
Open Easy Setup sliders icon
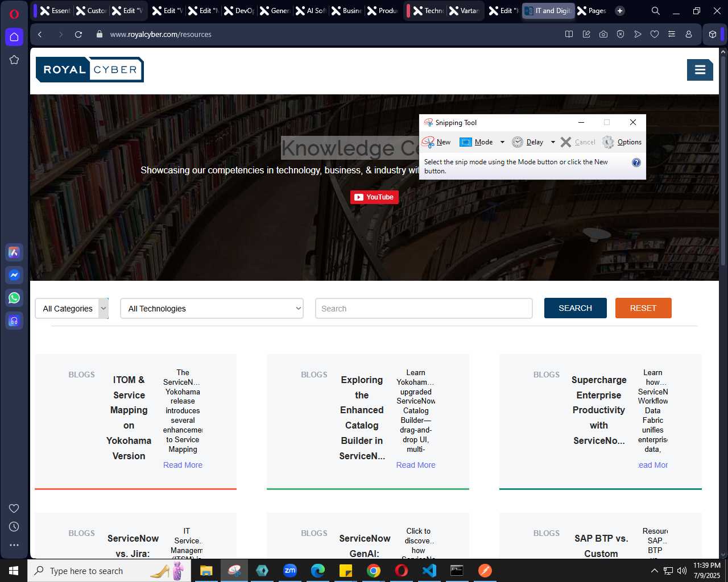coord(672,34)
